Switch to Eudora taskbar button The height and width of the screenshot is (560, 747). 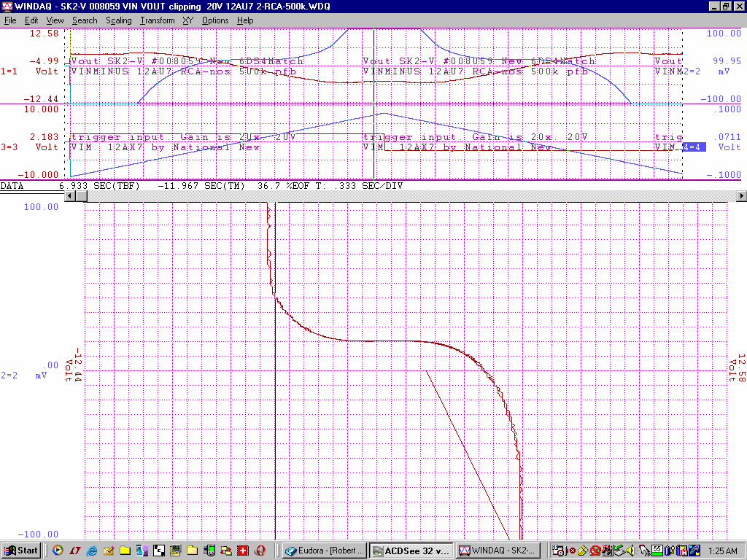click(324, 551)
